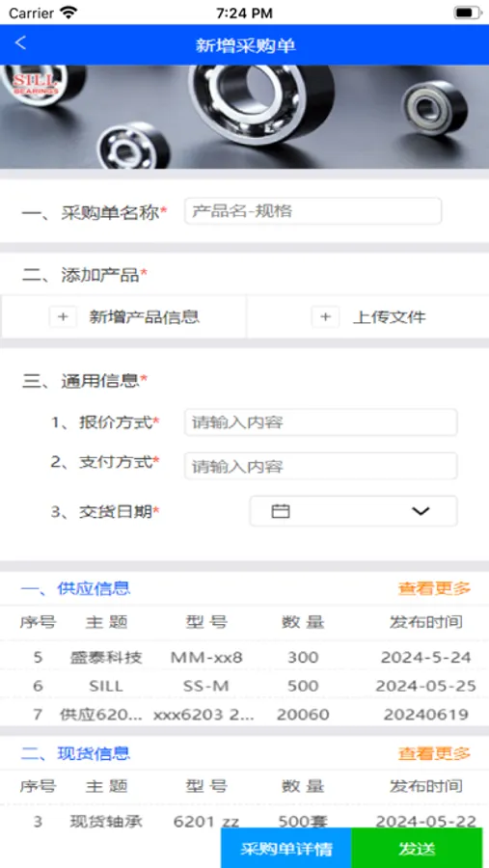Viewport: 489px width, 868px height.
Task: Select the SILL supply row subject
Action: click(106, 686)
